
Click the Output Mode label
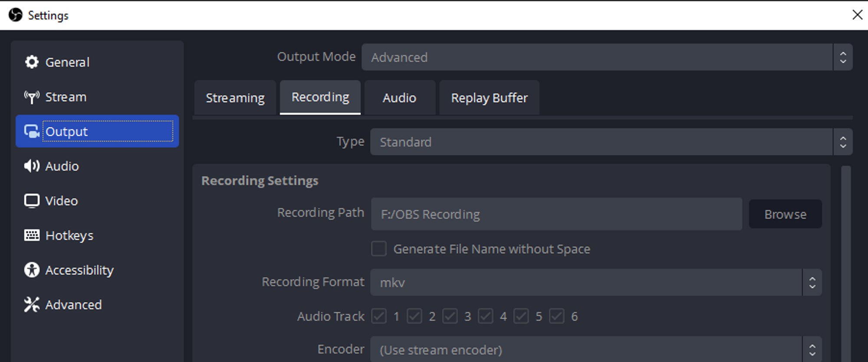click(316, 56)
